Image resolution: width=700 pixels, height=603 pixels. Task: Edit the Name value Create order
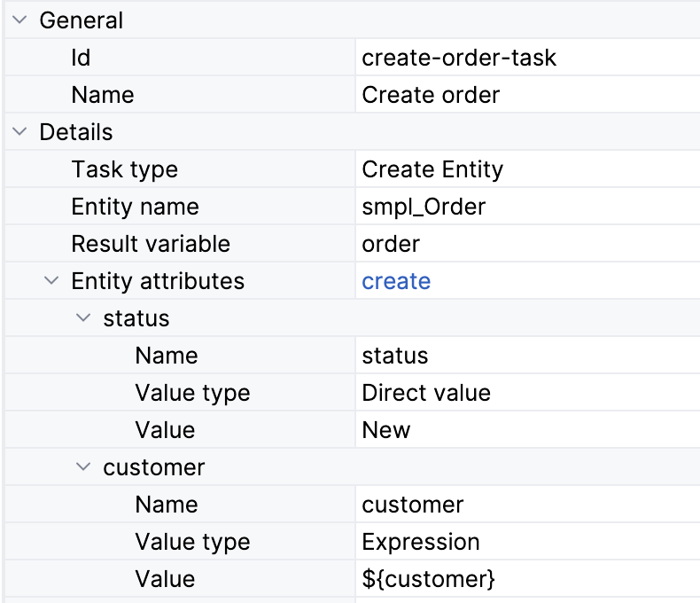click(x=431, y=96)
